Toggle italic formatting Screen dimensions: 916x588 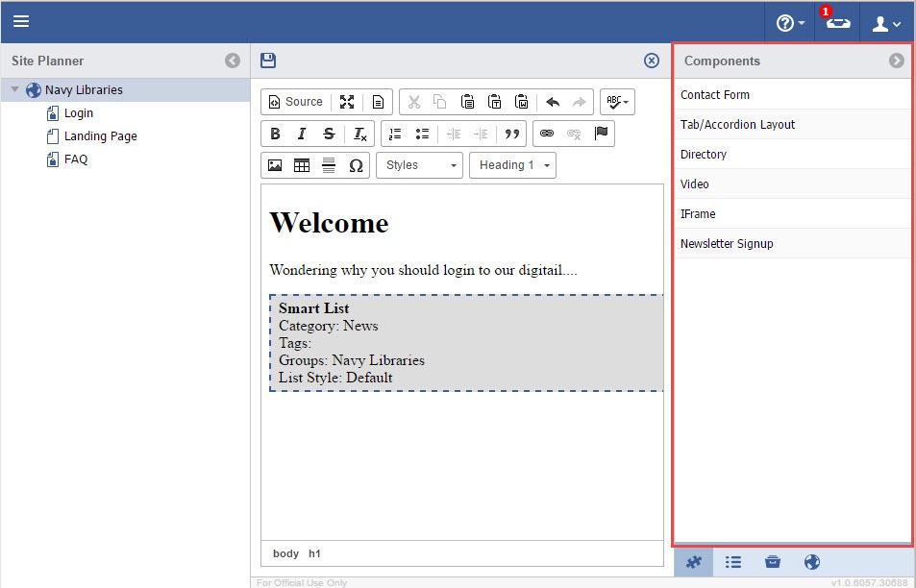302,134
